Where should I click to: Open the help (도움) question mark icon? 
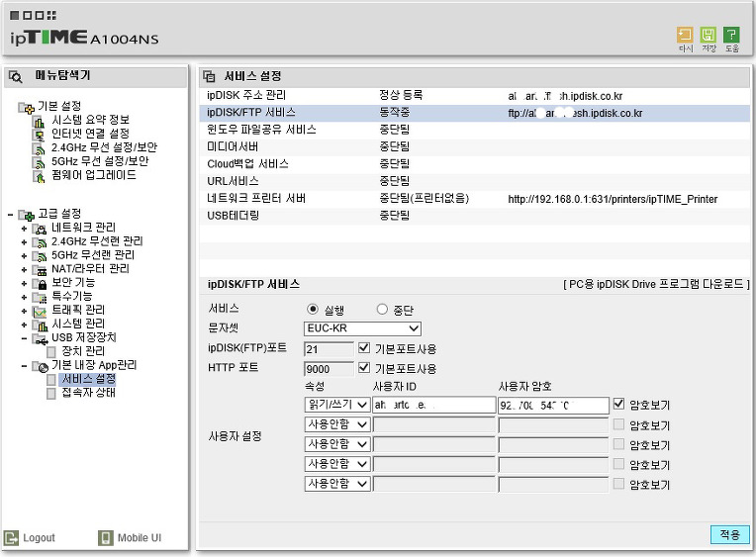coord(731,36)
